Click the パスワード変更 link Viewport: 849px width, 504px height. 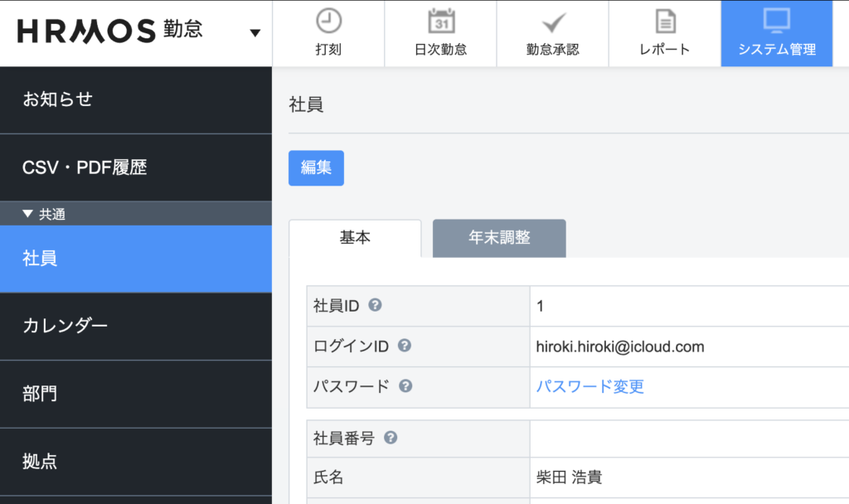[589, 387]
